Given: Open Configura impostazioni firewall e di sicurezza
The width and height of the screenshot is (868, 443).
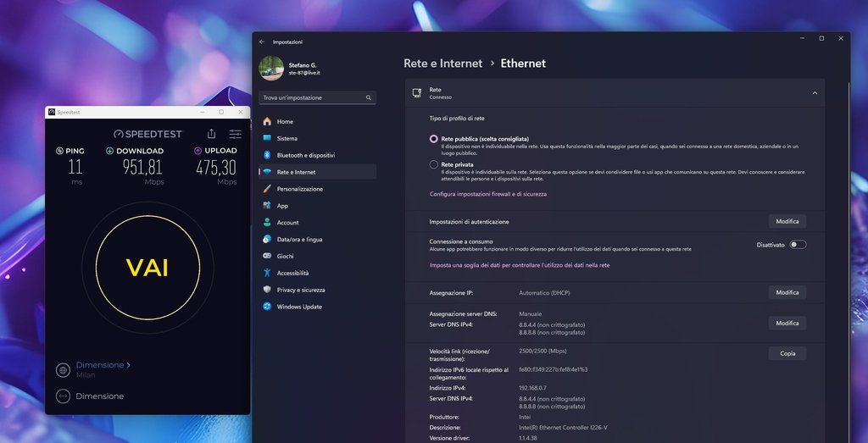Looking at the screenshot, I should pyautogui.click(x=488, y=194).
